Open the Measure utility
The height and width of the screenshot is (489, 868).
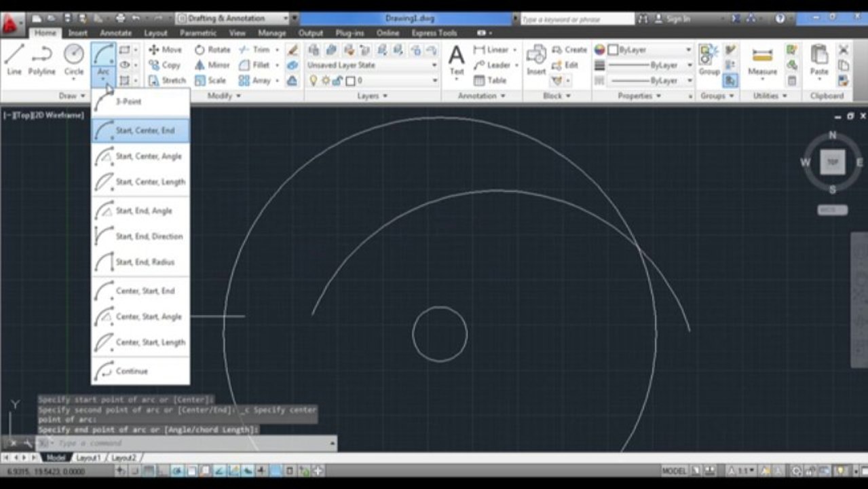[762, 60]
